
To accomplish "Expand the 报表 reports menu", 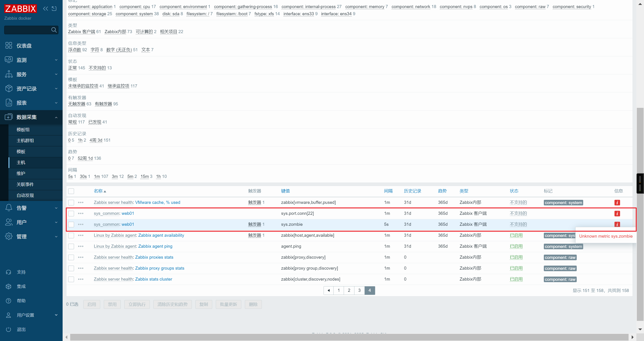I will click(31, 103).
